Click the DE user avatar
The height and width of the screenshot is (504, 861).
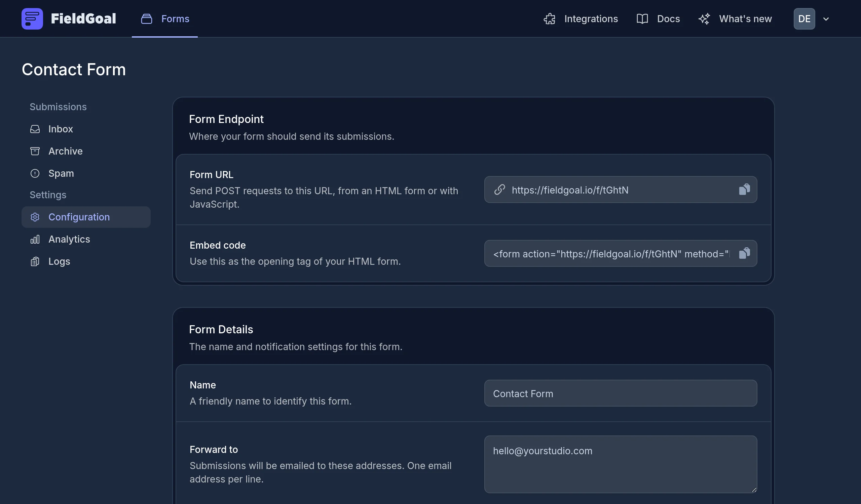(x=804, y=19)
